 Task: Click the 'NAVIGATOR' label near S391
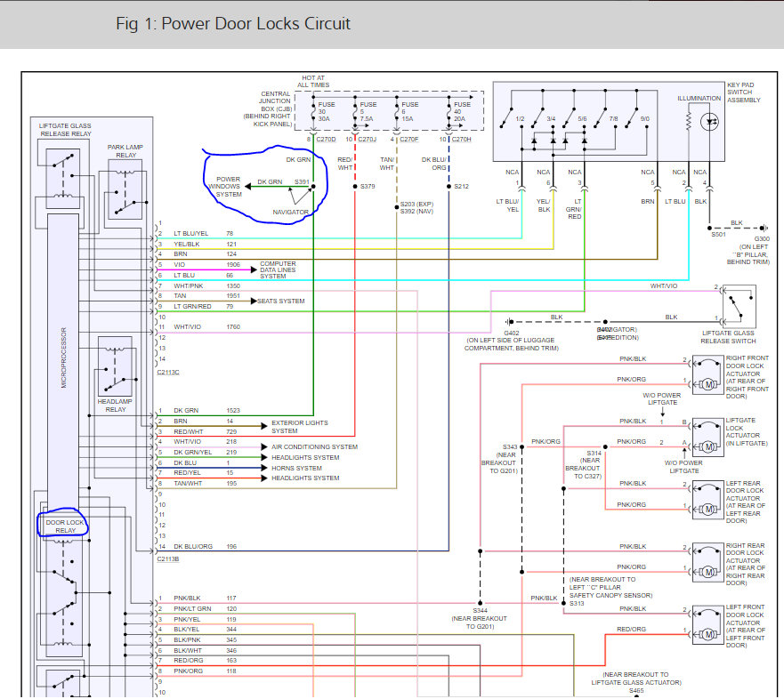click(290, 212)
